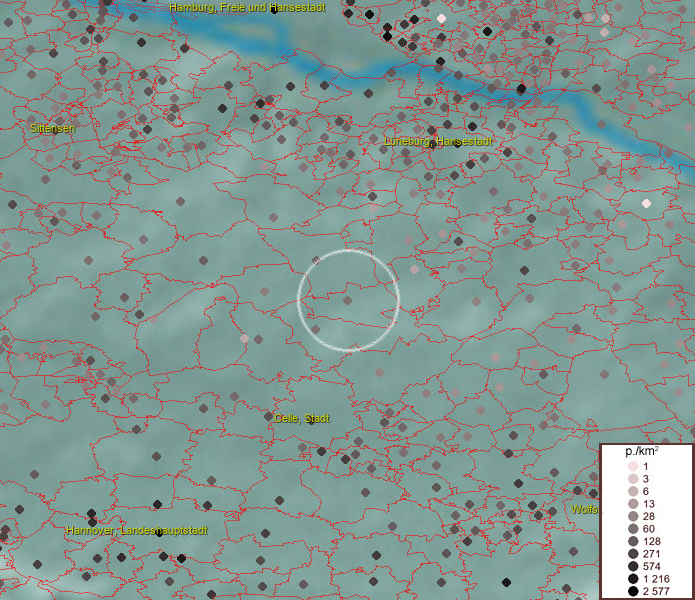Select the legend swatch labeled 2 577
Image resolution: width=695 pixels, height=600 pixels.
[x=633, y=592]
